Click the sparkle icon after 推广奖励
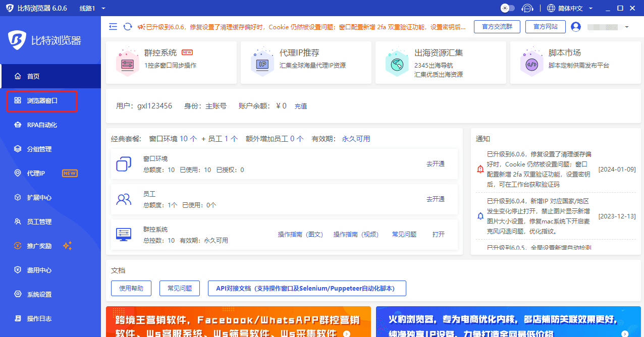 click(68, 246)
